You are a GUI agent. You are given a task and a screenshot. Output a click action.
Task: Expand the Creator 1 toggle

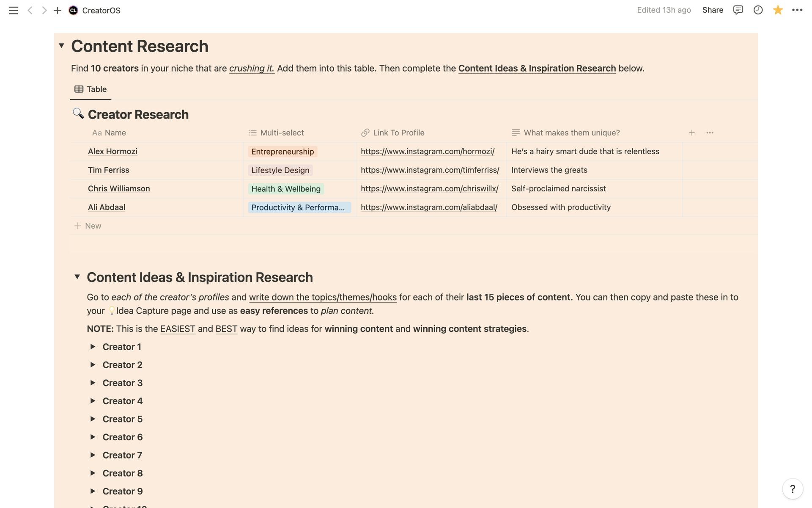click(93, 347)
